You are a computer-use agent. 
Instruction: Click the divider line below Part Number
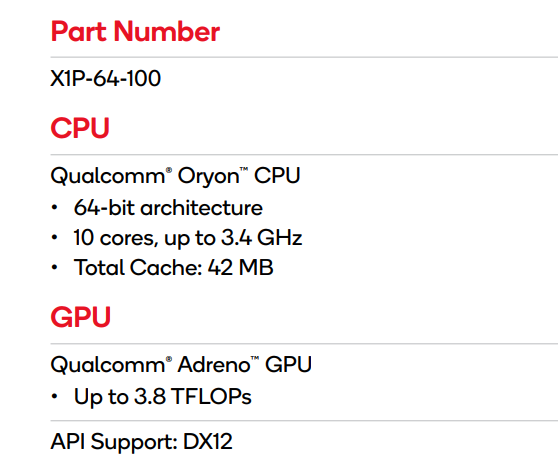click(x=304, y=57)
